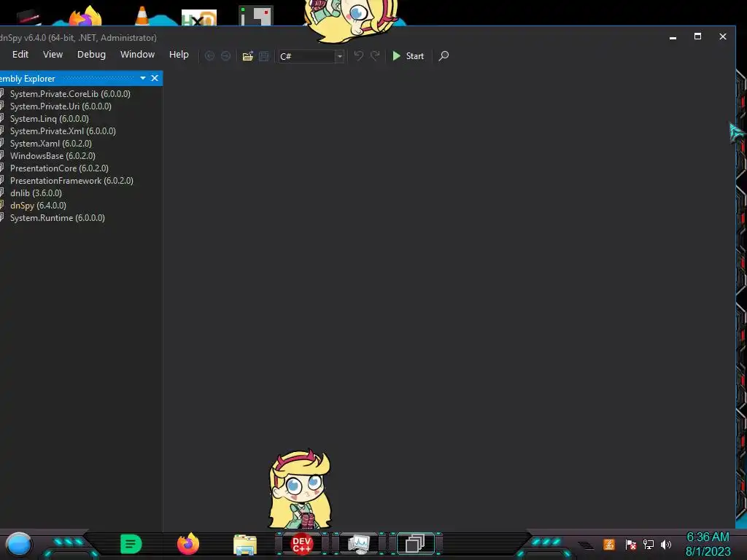Image resolution: width=747 pixels, height=560 pixels.
Task: Select PresentationCore (6.0.2.0) assembly
Action: click(59, 168)
